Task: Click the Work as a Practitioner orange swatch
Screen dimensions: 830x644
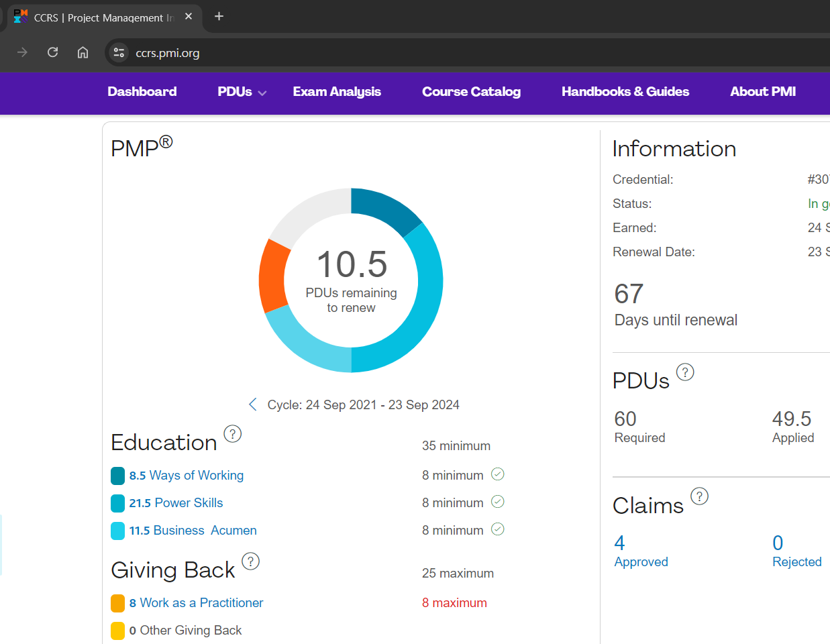Action: point(117,603)
